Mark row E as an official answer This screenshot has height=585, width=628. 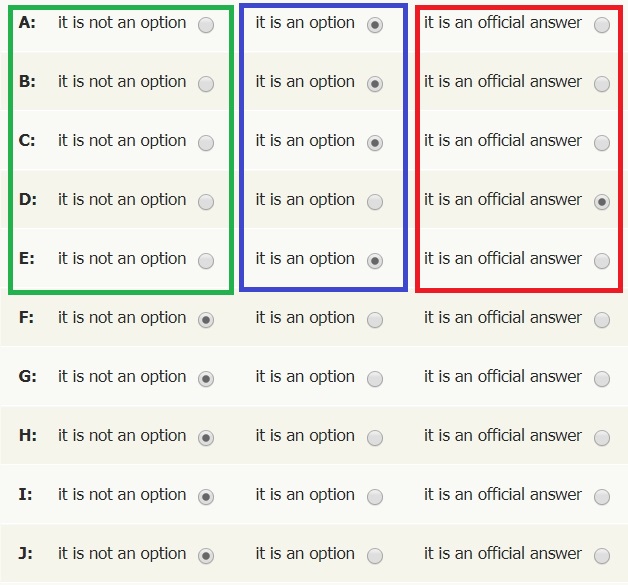(x=602, y=262)
